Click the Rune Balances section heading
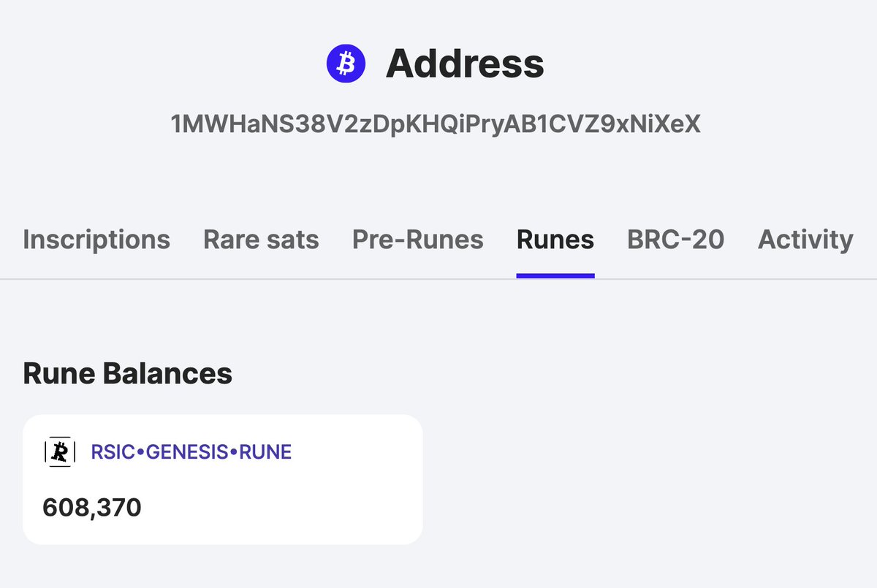The height and width of the screenshot is (588, 877). tap(128, 373)
